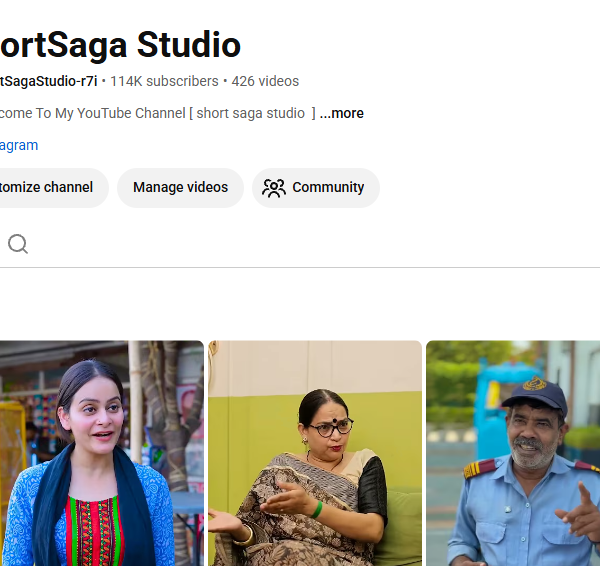
Task: Expand channel description with ...more
Action: pos(342,113)
